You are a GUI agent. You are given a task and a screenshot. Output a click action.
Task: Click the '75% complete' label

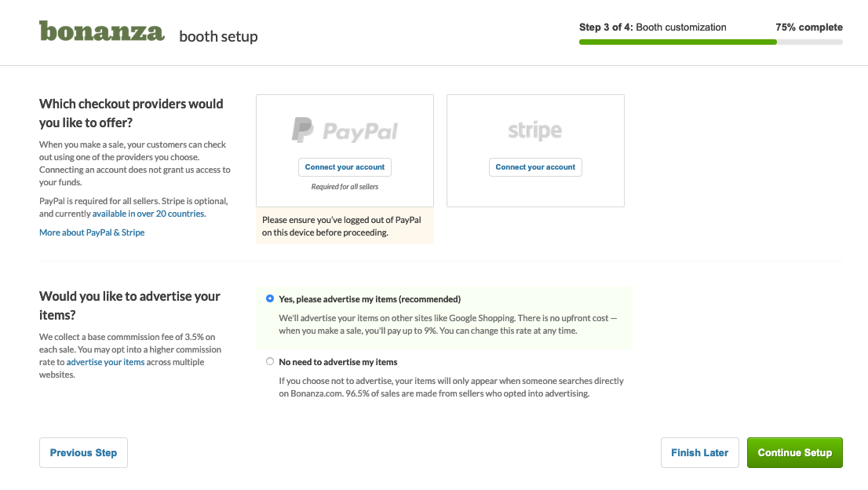click(809, 27)
